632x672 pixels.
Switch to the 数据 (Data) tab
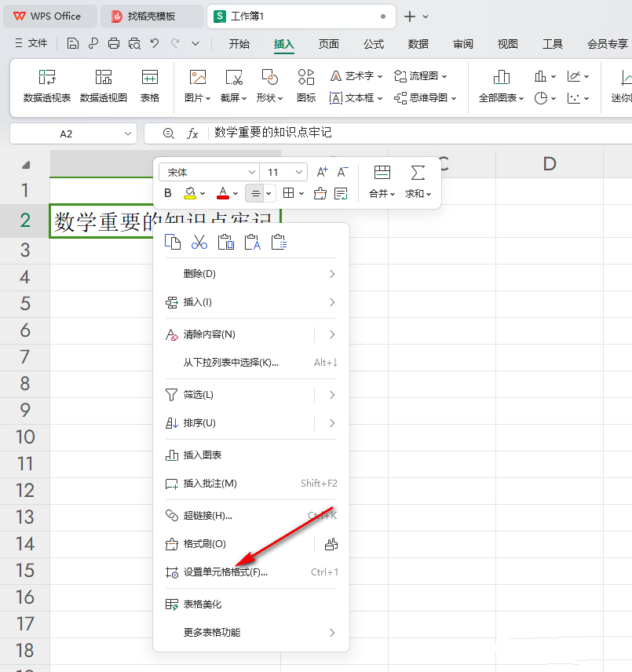418,44
